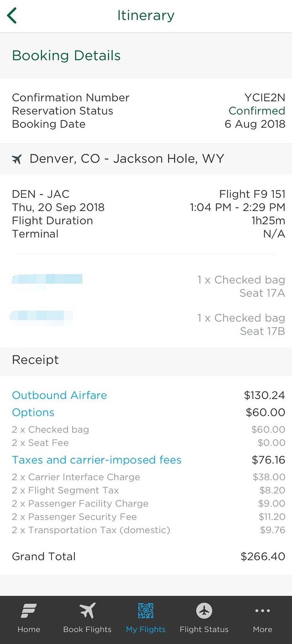Tap the Confirmed reservation status
This screenshot has width=292, height=644.
257,111
